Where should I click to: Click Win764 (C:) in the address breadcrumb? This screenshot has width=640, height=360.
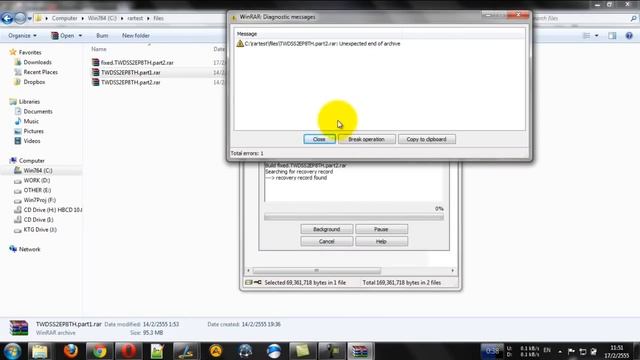(x=102, y=18)
